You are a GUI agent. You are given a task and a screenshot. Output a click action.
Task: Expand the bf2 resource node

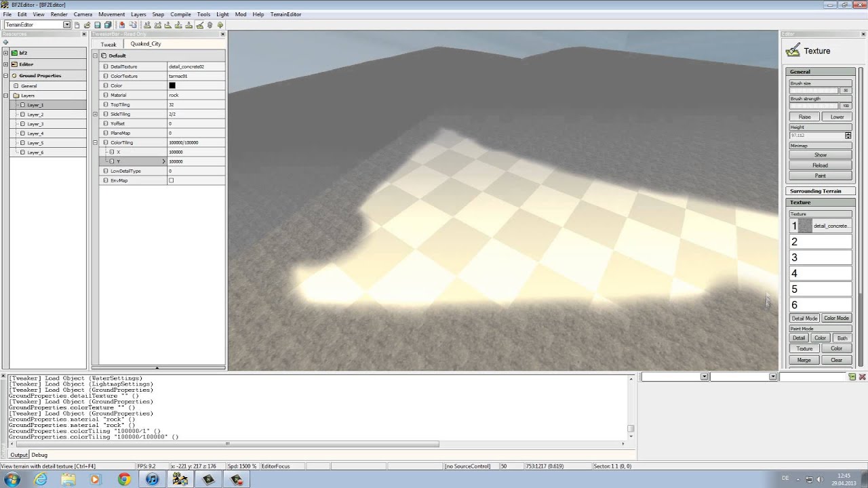coord(5,53)
